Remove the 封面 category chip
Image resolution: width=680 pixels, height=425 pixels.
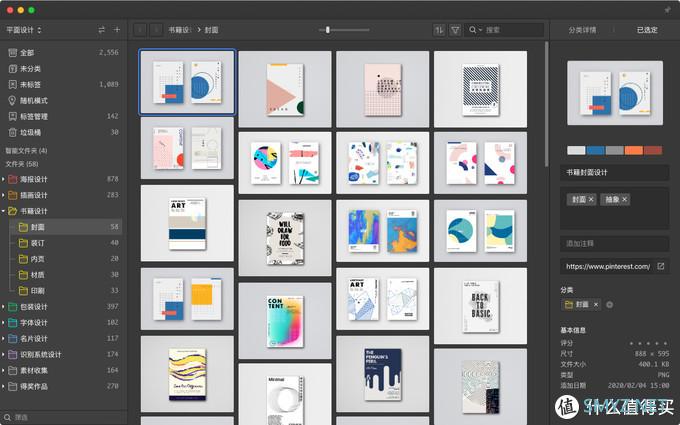pyautogui.click(x=596, y=305)
